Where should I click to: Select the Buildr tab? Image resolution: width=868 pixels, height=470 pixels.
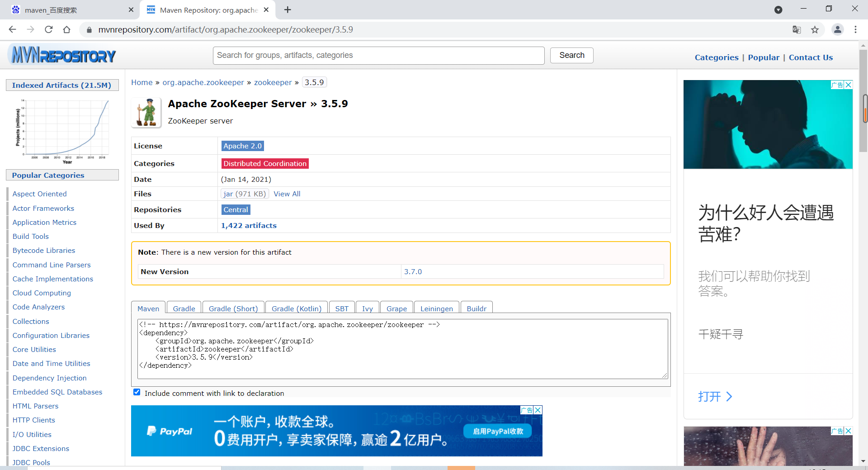476,308
